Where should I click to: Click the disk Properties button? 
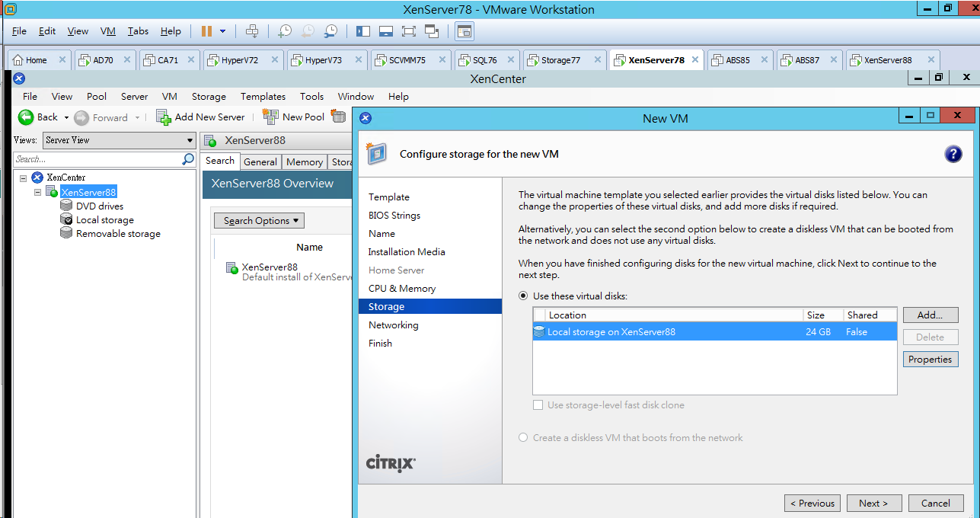pos(931,359)
